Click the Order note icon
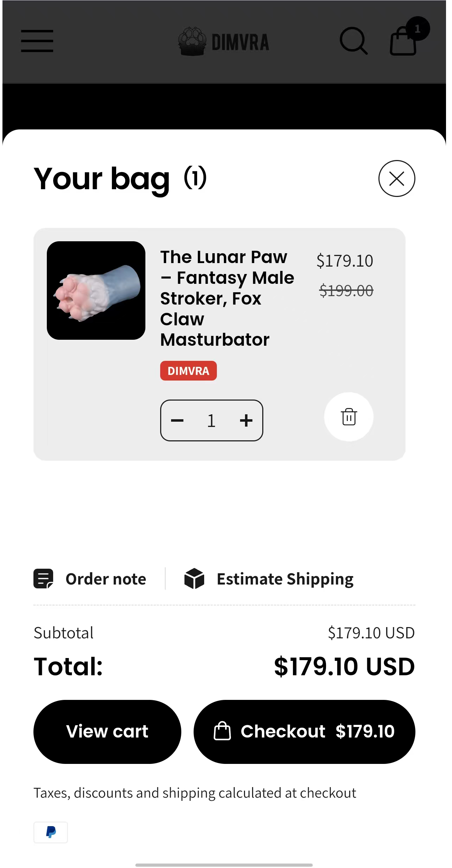 43,579
